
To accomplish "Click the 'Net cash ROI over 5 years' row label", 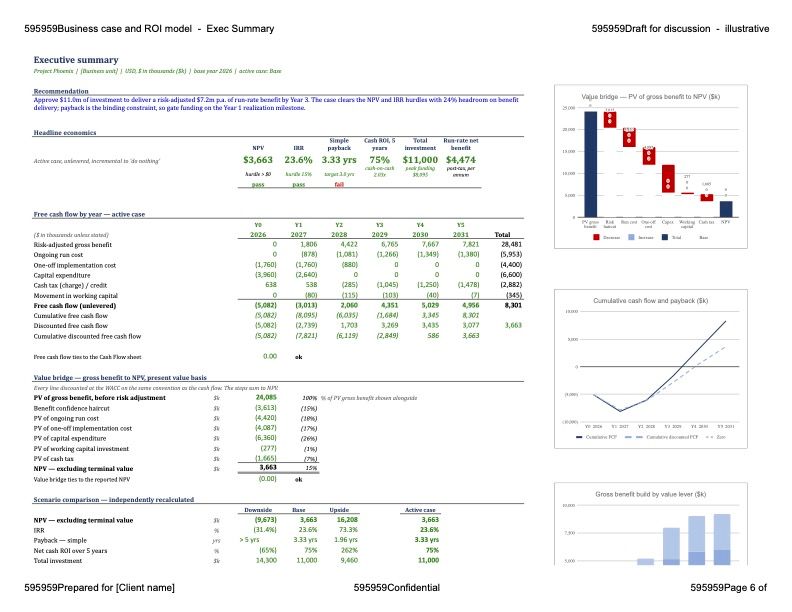I will click(x=70, y=550).
